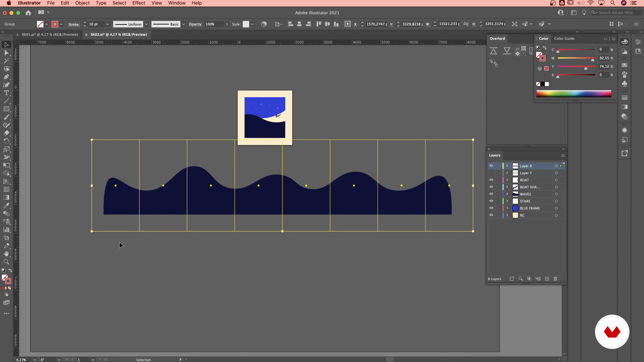This screenshot has height=362, width=644.
Task: Click the Opacity label link
Action: tap(196, 24)
